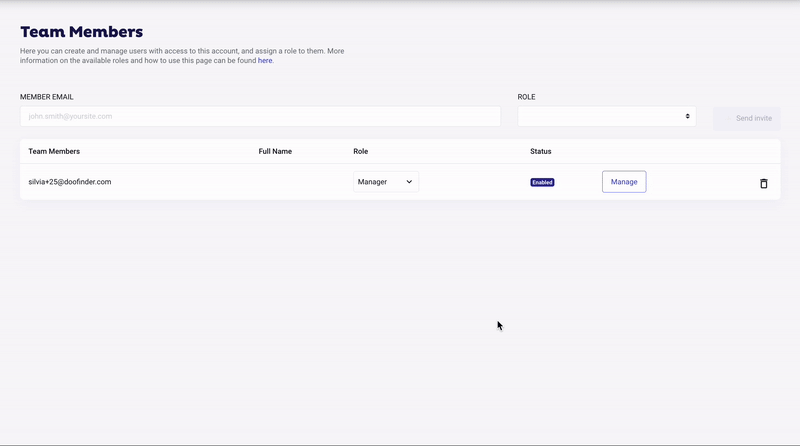
Task: Click the Team Members column header
Action: pyautogui.click(x=54, y=151)
